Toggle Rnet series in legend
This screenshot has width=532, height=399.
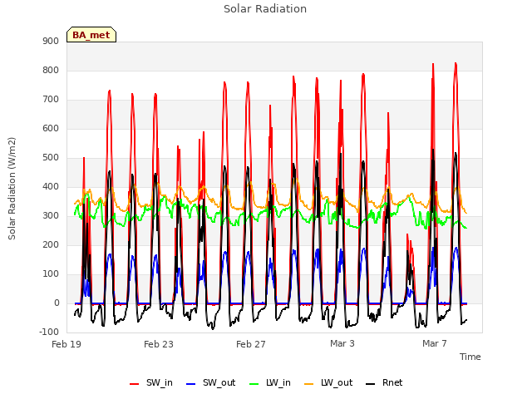[x=384, y=382]
